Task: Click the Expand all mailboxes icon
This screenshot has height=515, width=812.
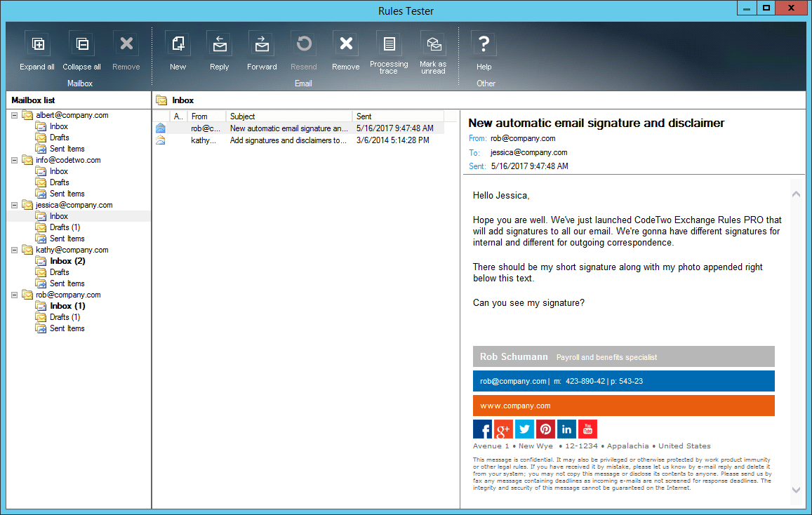Action: (x=36, y=44)
